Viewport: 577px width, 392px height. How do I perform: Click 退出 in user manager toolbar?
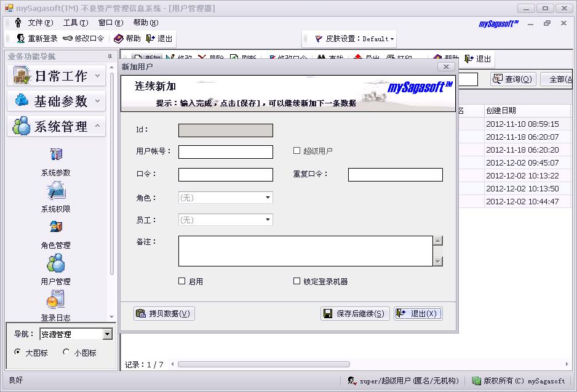click(x=478, y=58)
